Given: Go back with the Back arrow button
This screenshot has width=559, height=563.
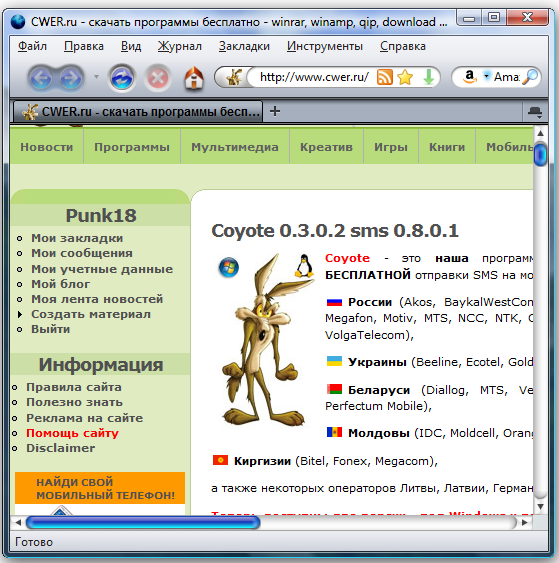Looking at the screenshot, I should [41, 78].
